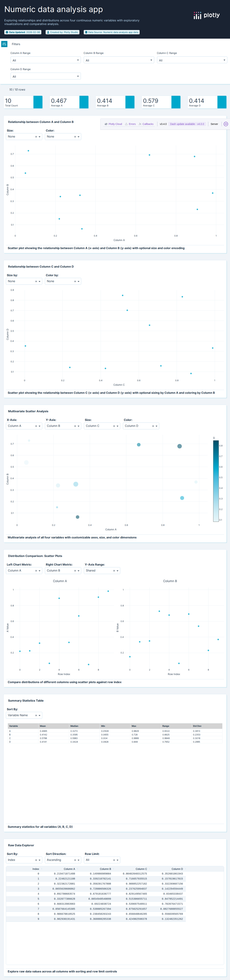The width and height of the screenshot is (230, 980).
Task: Open the Column C Range filter dropdown
Action: tap(192, 60)
